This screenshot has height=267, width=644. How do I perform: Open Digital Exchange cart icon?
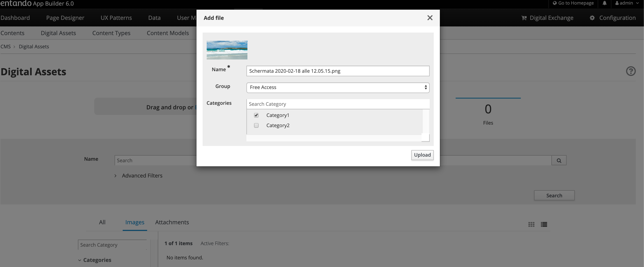524,18
